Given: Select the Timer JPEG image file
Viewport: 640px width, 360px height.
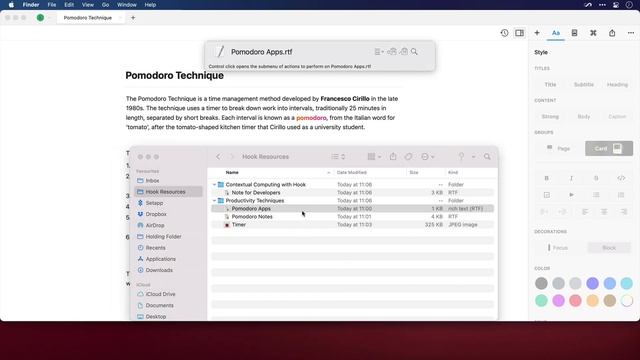Looking at the screenshot, I should pyautogui.click(x=352, y=225).
